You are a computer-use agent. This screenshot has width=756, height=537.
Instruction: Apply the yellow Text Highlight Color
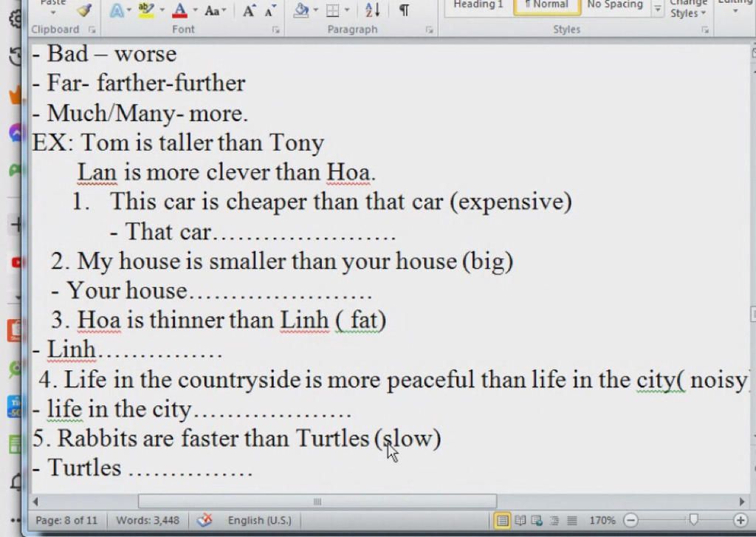[146, 10]
